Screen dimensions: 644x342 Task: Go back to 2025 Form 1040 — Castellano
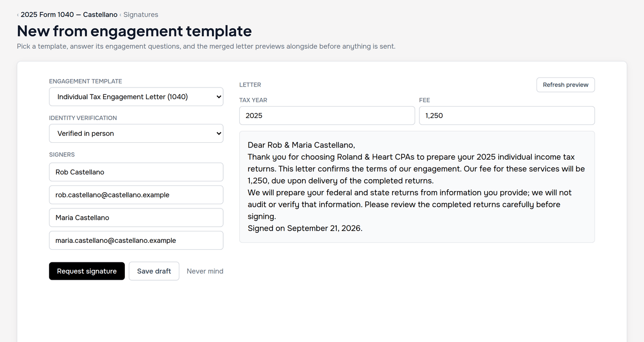(x=69, y=14)
